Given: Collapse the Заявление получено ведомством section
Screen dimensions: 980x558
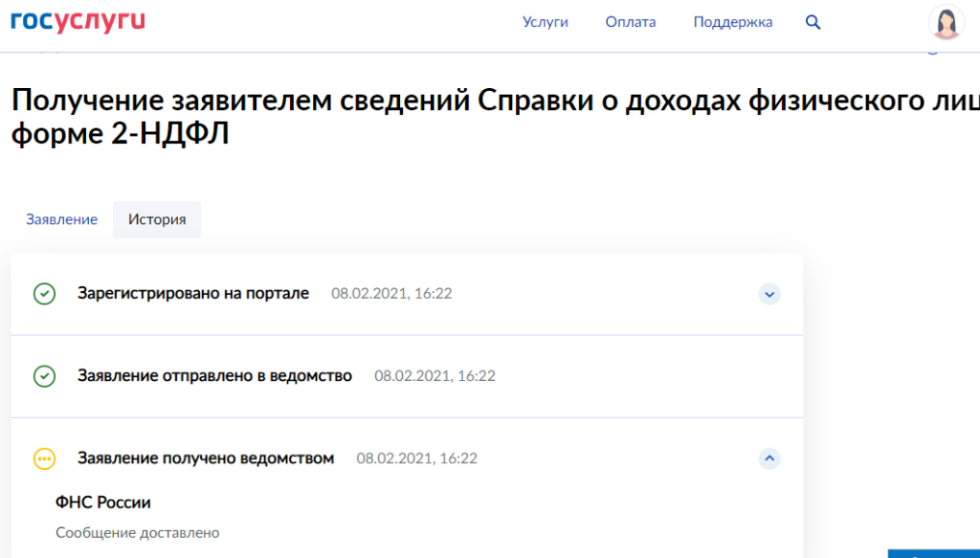Looking at the screenshot, I should coord(769,459).
